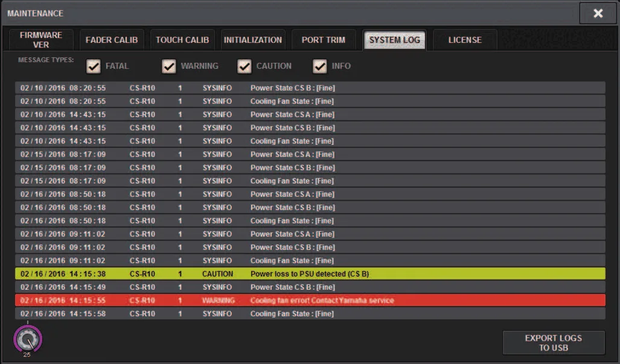Select the 14:15:58 Cooling Fan State row
This screenshot has width=620, height=364.
click(x=310, y=313)
